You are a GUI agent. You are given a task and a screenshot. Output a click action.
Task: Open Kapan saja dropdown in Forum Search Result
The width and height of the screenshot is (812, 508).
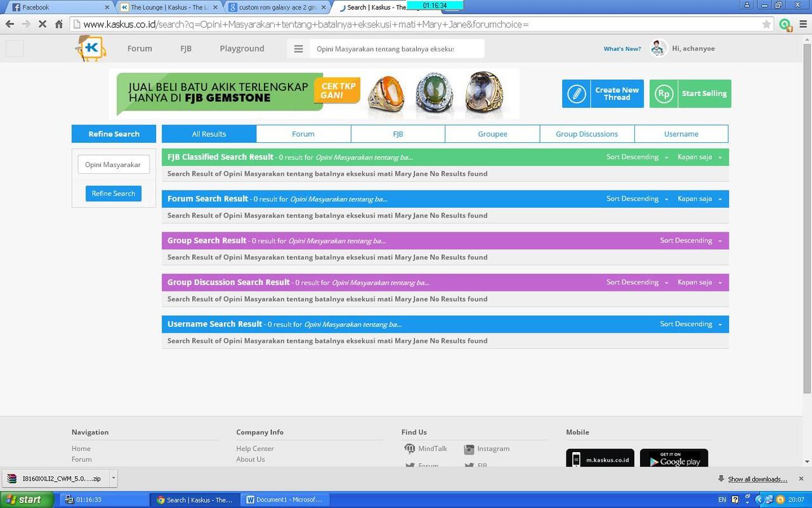pos(700,199)
